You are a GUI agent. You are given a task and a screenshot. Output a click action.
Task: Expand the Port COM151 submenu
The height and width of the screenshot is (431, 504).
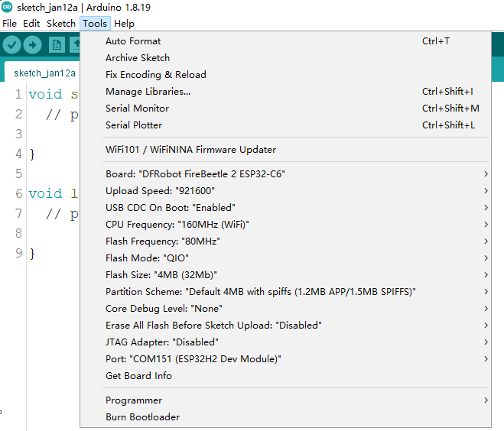[285, 358]
